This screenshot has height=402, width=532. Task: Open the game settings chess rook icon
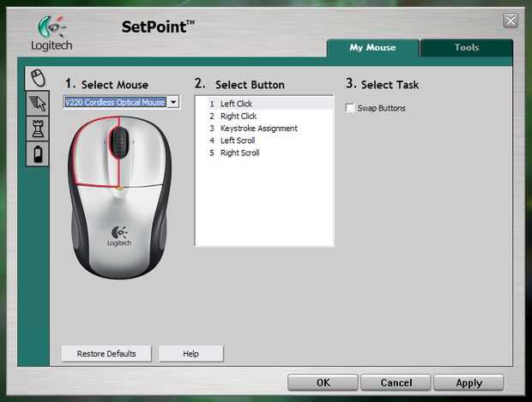point(38,129)
